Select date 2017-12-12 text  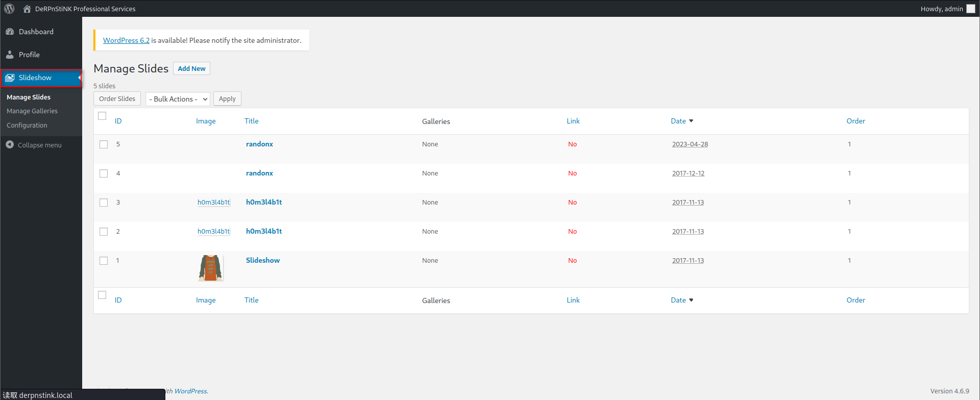pyautogui.click(x=688, y=173)
